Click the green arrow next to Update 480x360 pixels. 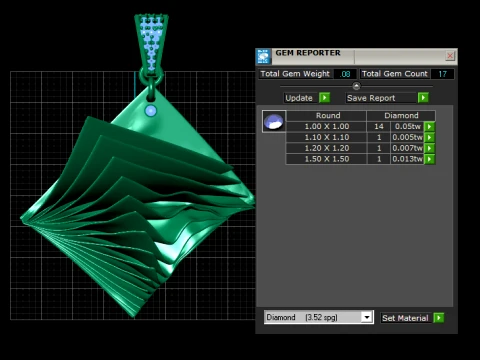(324, 98)
